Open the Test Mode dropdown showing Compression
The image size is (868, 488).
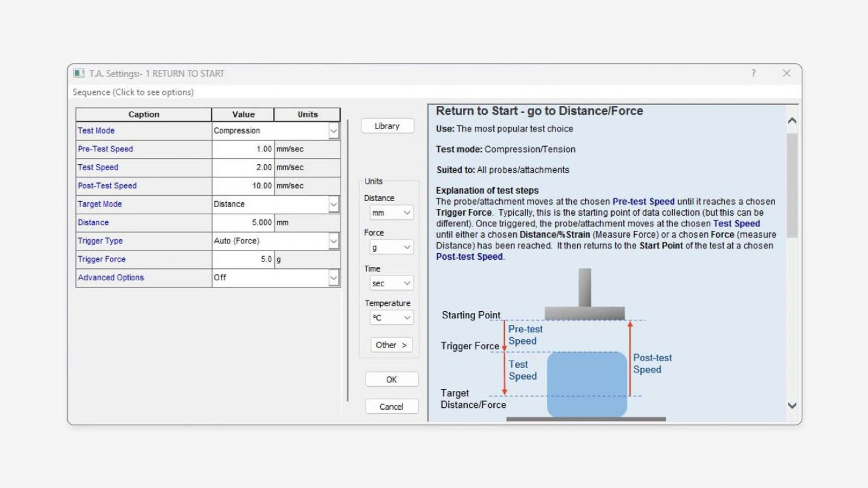(x=335, y=131)
